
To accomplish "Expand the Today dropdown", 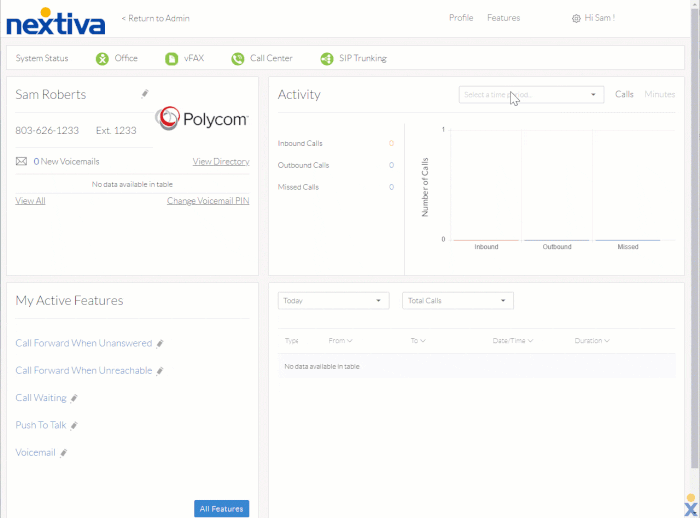I will coord(333,301).
